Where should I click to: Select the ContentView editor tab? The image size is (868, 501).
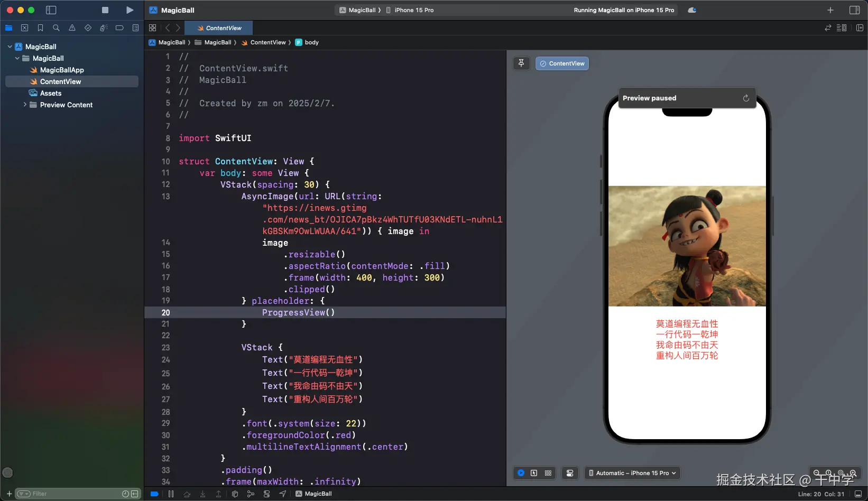[x=219, y=28]
